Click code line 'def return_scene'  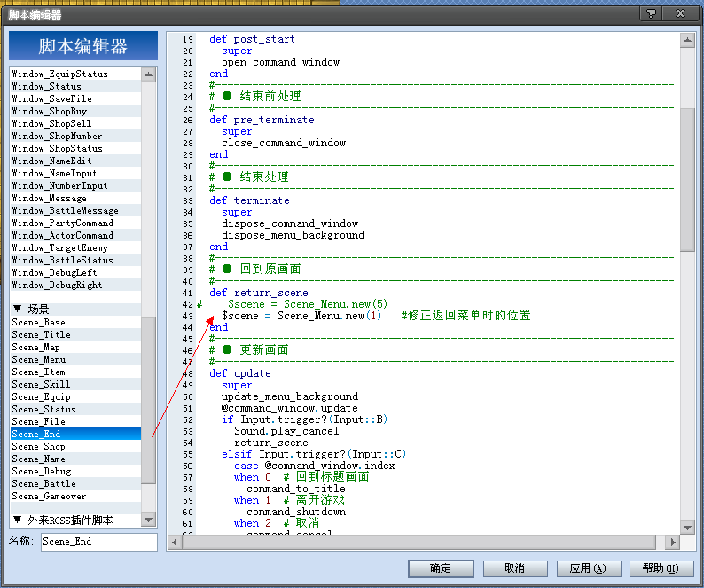[x=259, y=293]
